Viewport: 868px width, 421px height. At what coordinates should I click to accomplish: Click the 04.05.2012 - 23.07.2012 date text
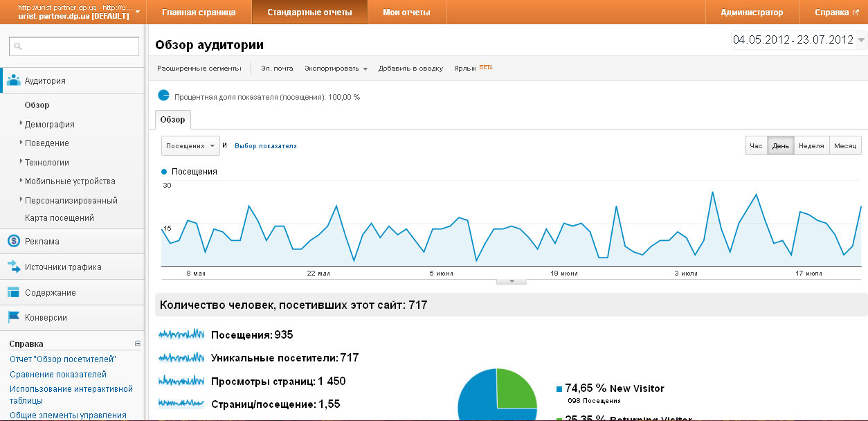tap(793, 40)
